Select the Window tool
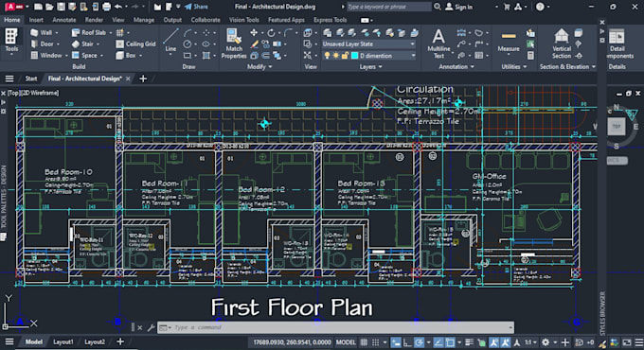The height and width of the screenshot is (350, 644). (x=46, y=55)
